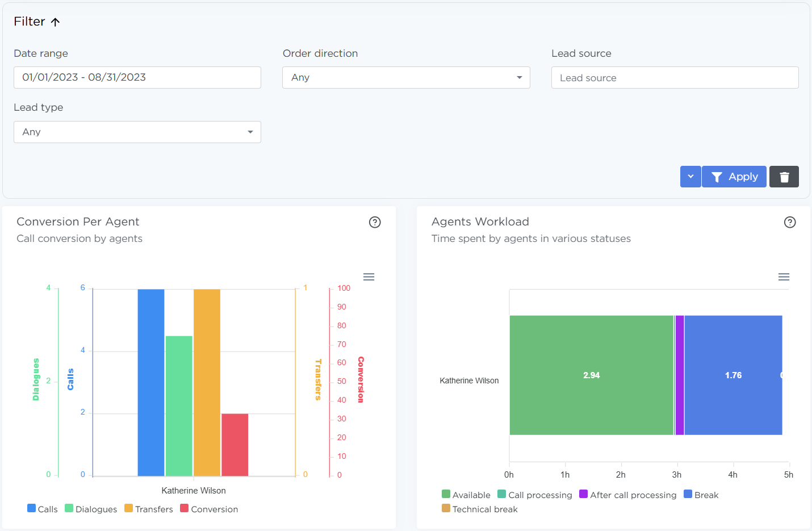The image size is (812, 531).
Task: Toggle Dialogues series in legend
Action: (91, 509)
